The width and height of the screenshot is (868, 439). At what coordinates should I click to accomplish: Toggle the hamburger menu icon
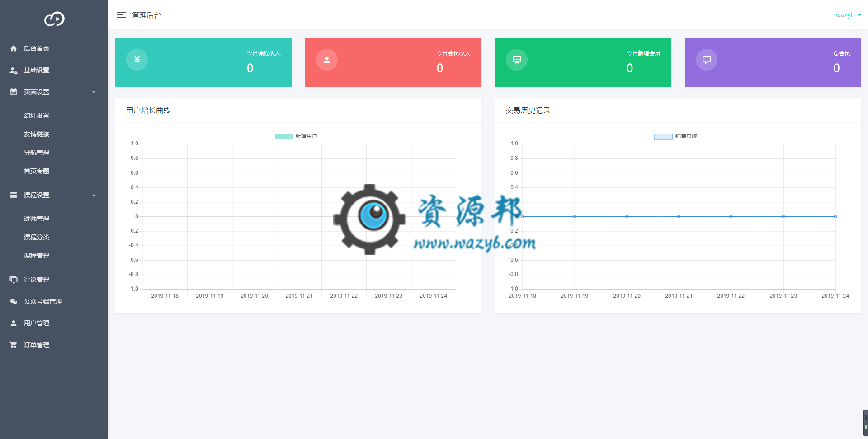click(121, 15)
